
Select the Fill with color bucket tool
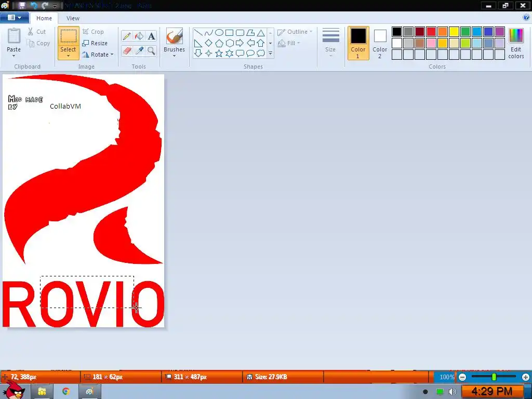tap(139, 36)
